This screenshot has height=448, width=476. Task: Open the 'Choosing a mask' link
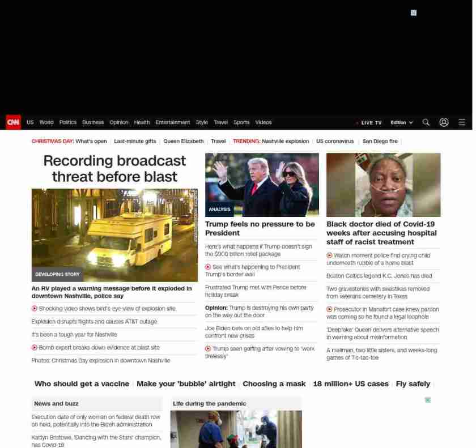click(274, 384)
